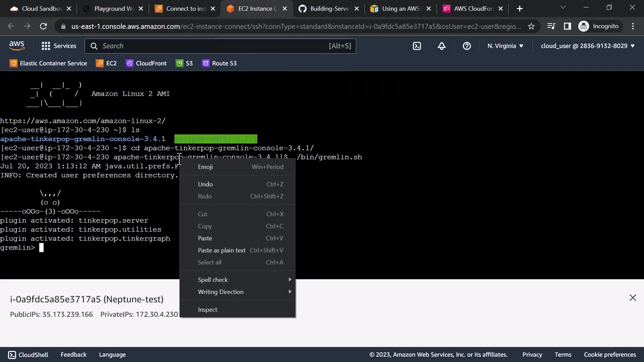Select Paste as plain text
This screenshot has height=362, width=644.
pos(237,250)
